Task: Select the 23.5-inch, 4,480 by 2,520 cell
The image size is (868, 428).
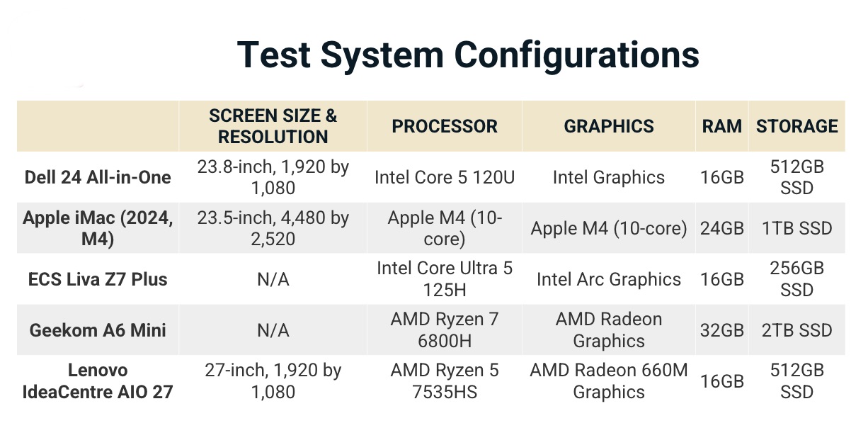Action: tap(273, 228)
